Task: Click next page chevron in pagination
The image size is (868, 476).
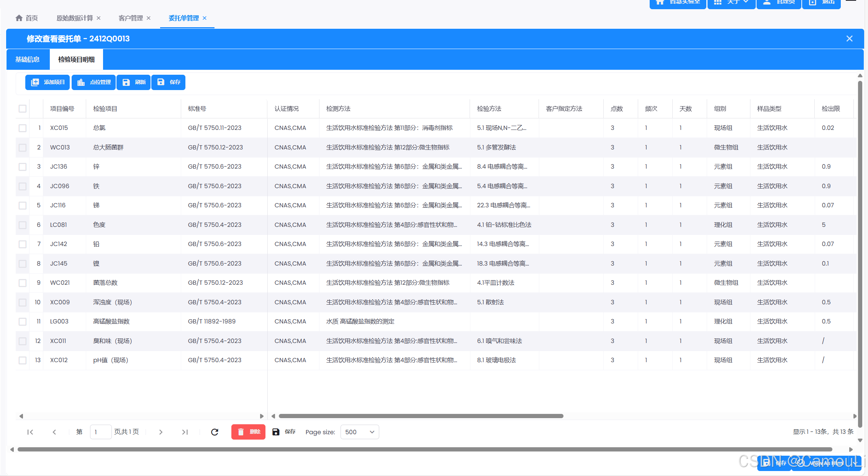Action: [x=161, y=432]
